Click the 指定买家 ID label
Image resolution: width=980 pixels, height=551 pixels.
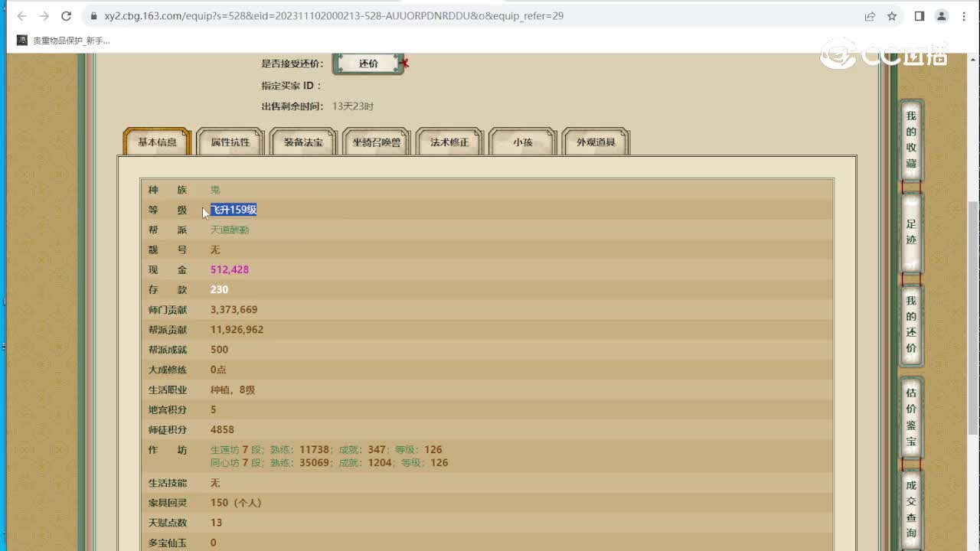292,86
